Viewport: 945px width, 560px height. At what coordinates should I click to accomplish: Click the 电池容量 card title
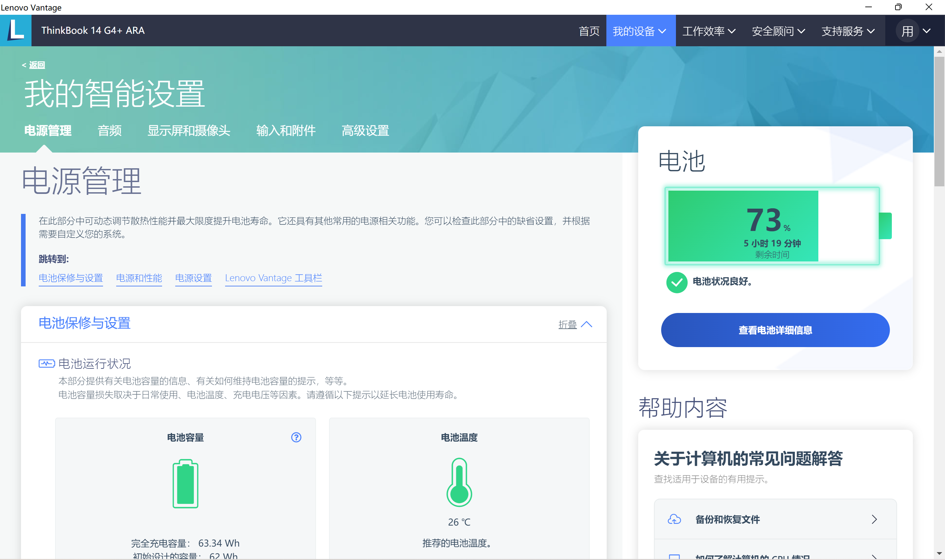tap(185, 438)
